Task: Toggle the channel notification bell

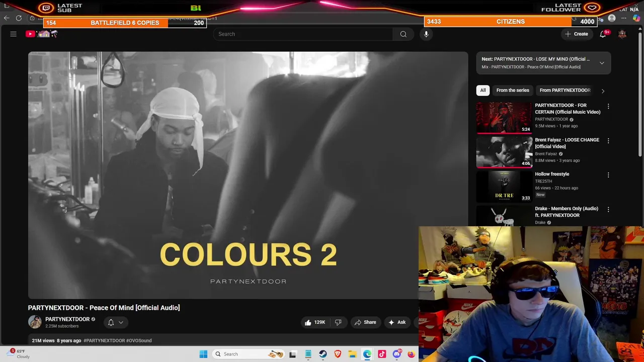Action: [x=111, y=322]
